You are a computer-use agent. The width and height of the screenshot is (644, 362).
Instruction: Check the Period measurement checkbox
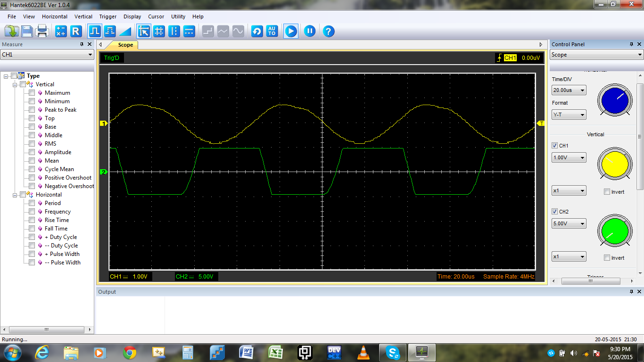click(x=32, y=203)
